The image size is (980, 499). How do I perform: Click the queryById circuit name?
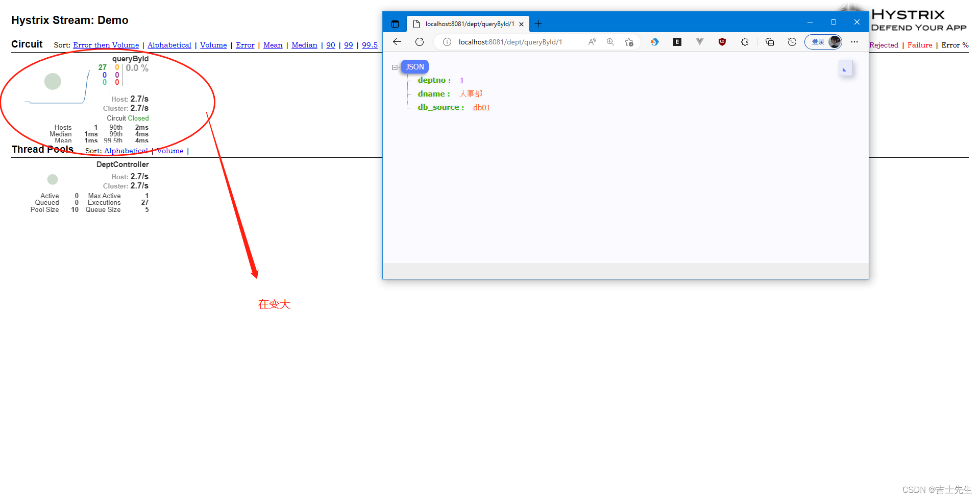(131, 59)
